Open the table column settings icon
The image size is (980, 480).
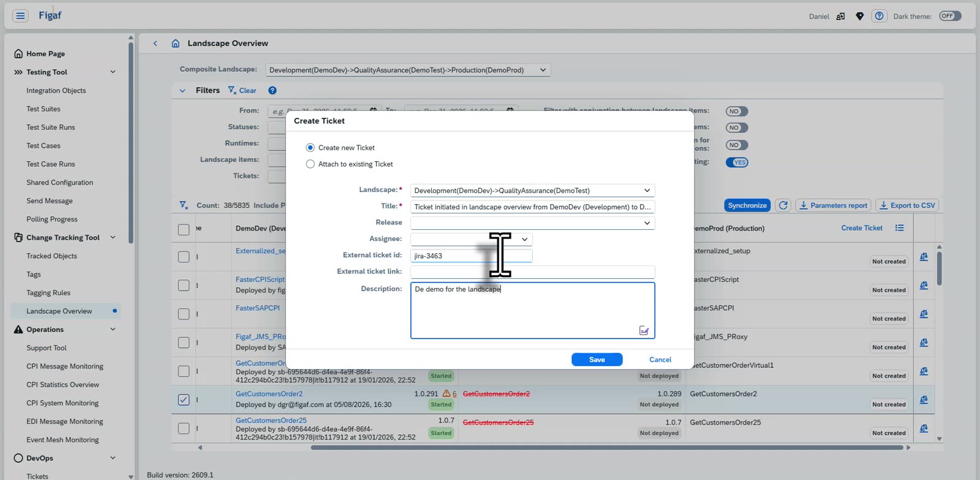coord(899,228)
